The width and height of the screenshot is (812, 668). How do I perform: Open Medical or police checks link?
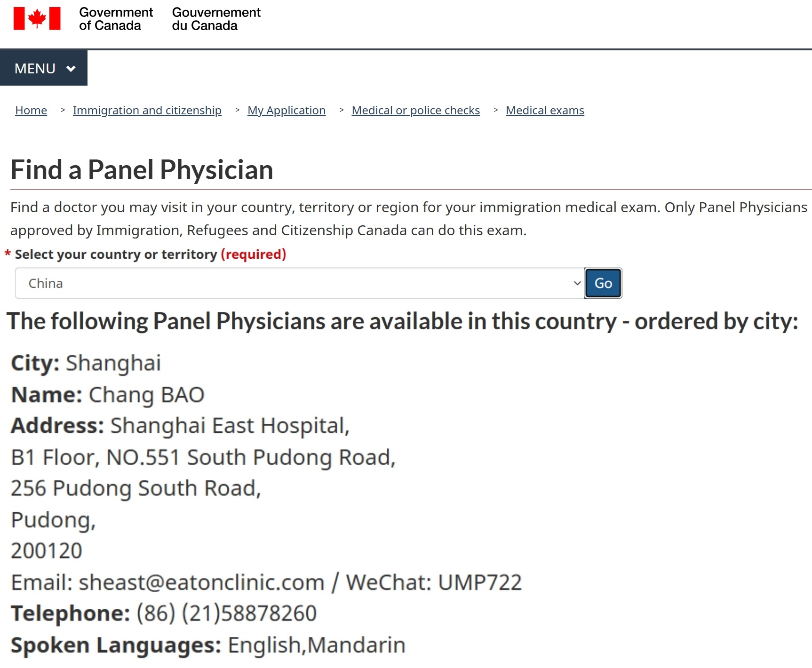[416, 110]
